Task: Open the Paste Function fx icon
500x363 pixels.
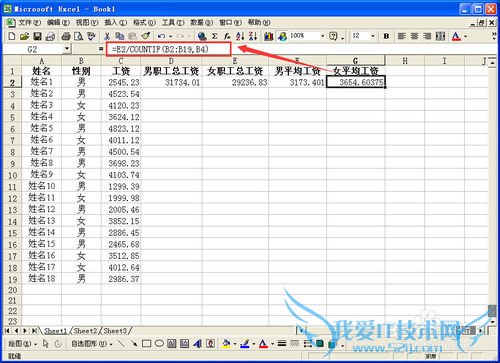Action: [x=227, y=36]
